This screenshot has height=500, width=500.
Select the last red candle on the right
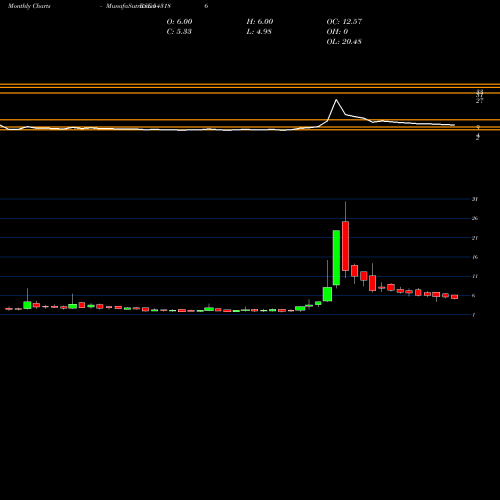coord(455,297)
